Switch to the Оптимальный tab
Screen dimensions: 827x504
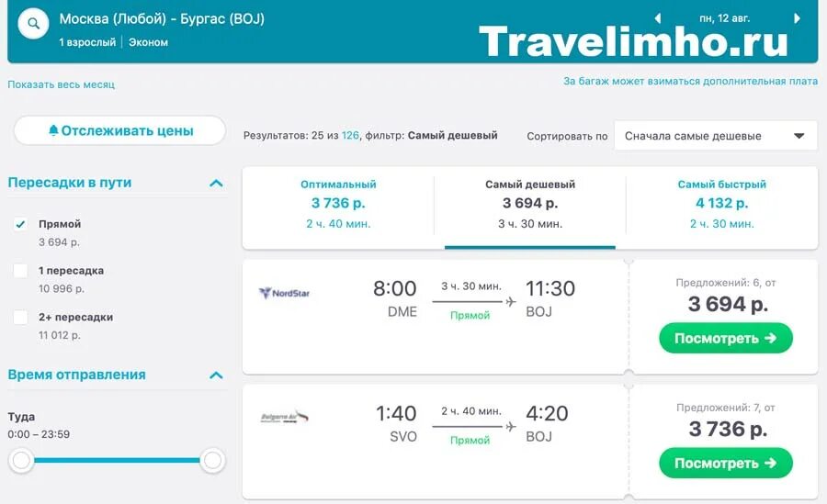click(x=338, y=204)
